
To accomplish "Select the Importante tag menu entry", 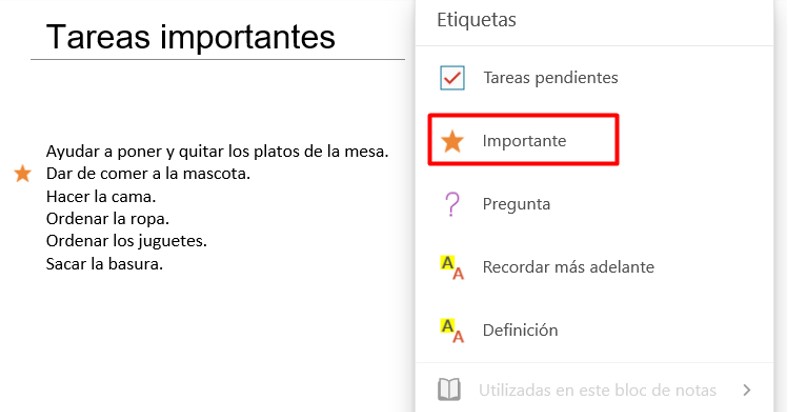I will pos(523,140).
